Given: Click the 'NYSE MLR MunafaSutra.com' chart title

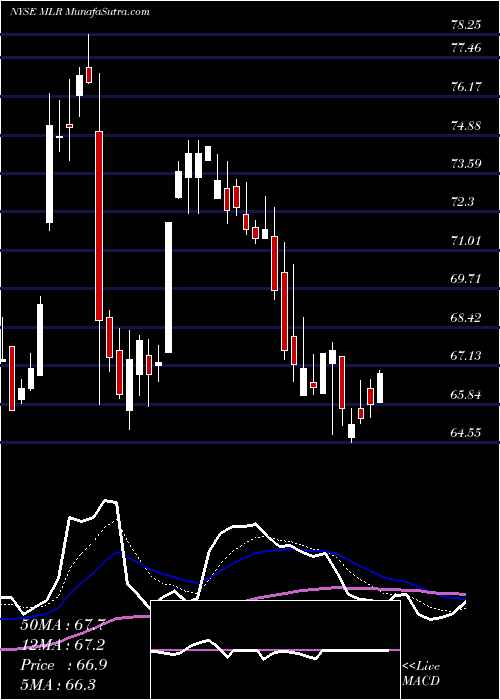Looking at the screenshot, I should (79, 12).
